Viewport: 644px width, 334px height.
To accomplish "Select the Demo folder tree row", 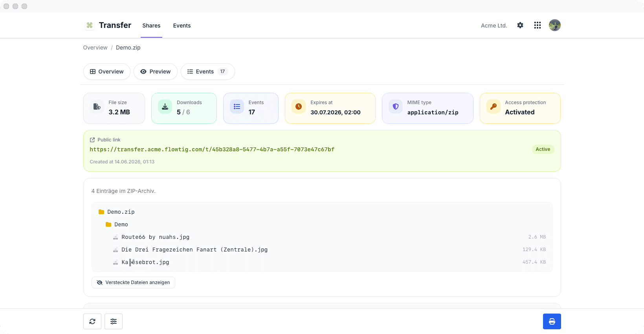I will [322, 224].
